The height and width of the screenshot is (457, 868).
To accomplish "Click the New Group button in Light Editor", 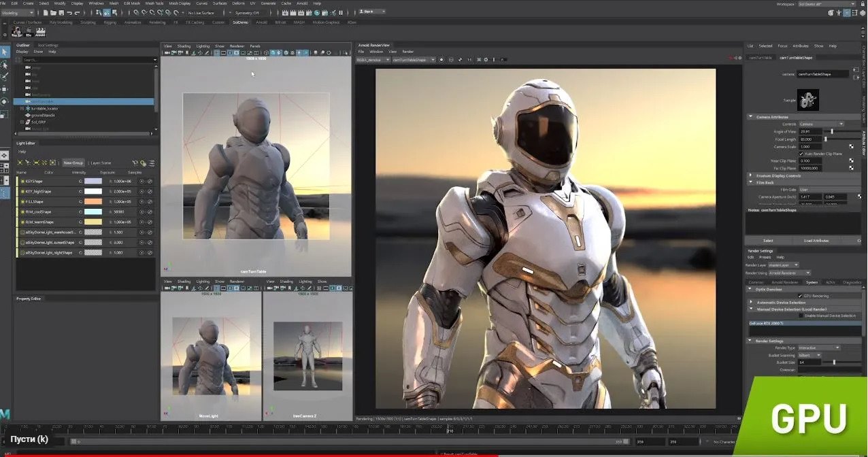I will pyautogui.click(x=73, y=163).
